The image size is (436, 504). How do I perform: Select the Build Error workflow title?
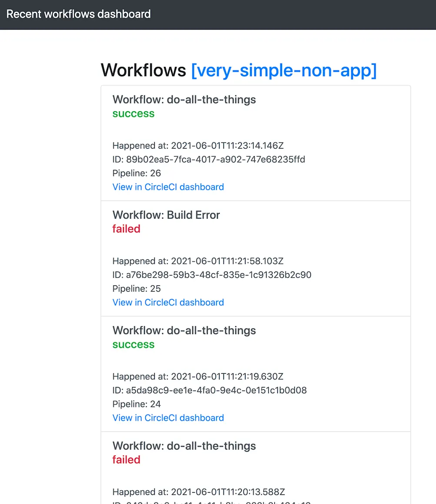coord(166,215)
